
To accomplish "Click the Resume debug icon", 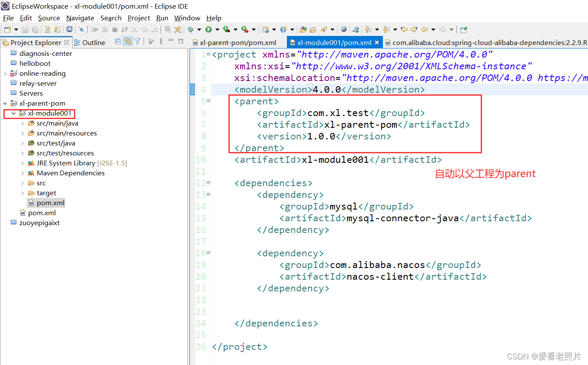I will tap(95, 29).
